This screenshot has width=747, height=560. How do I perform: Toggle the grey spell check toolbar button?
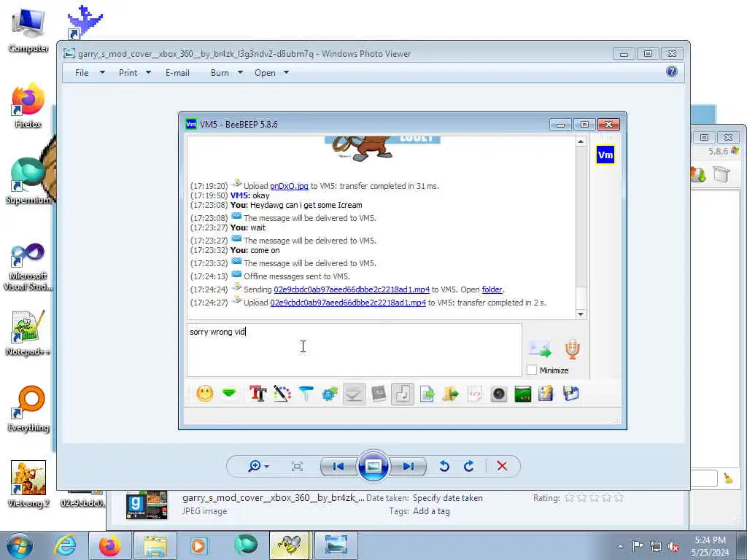pyautogui.click(x=354, y=394)
